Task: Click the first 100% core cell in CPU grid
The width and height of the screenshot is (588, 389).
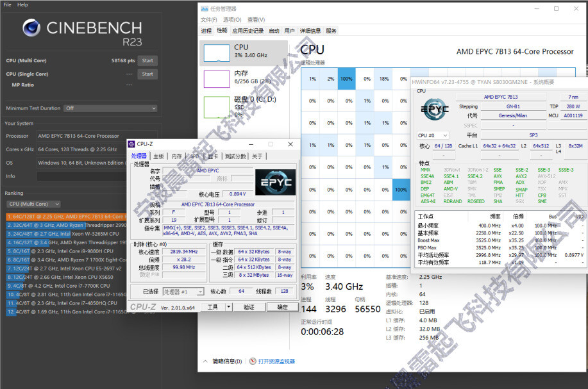Action: click(x=346, y=79)
